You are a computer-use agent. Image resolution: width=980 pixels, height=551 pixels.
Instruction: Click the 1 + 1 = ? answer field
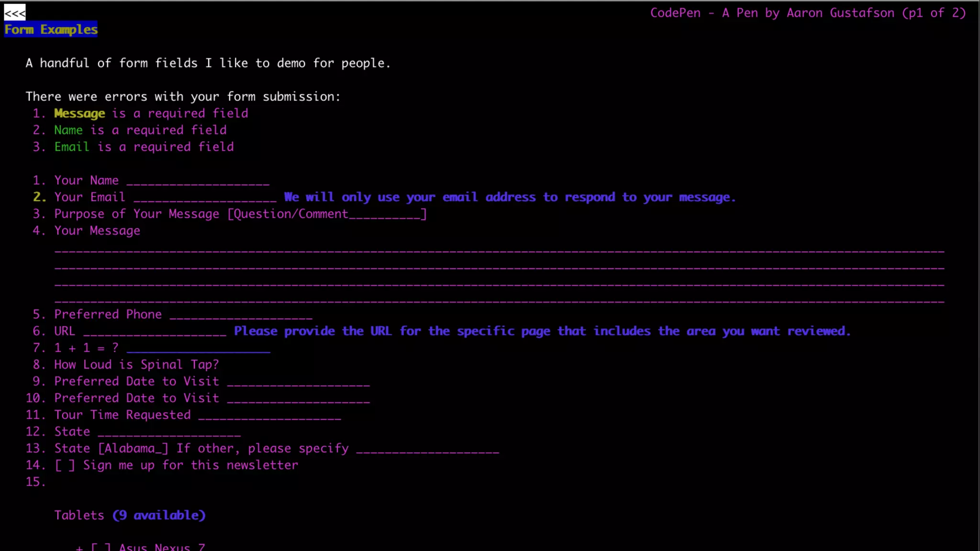point(198,348)
